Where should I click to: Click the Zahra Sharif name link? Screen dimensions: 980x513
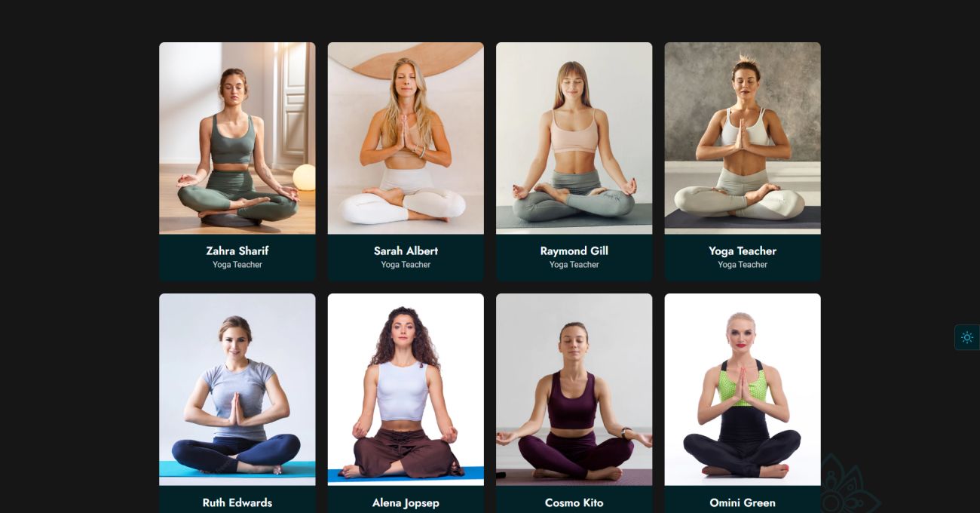(237, 250)
